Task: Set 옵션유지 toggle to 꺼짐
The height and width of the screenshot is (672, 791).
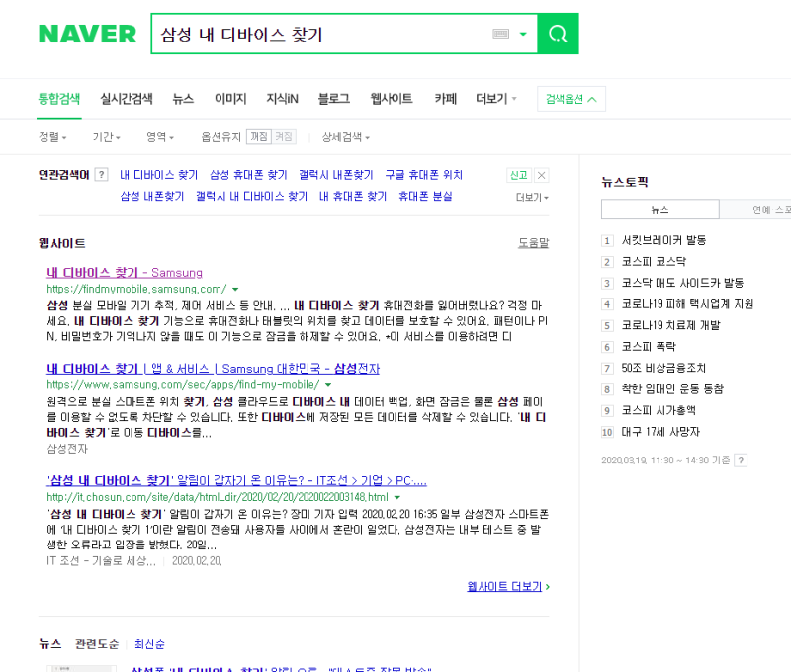Action: [x=259, y=137]
